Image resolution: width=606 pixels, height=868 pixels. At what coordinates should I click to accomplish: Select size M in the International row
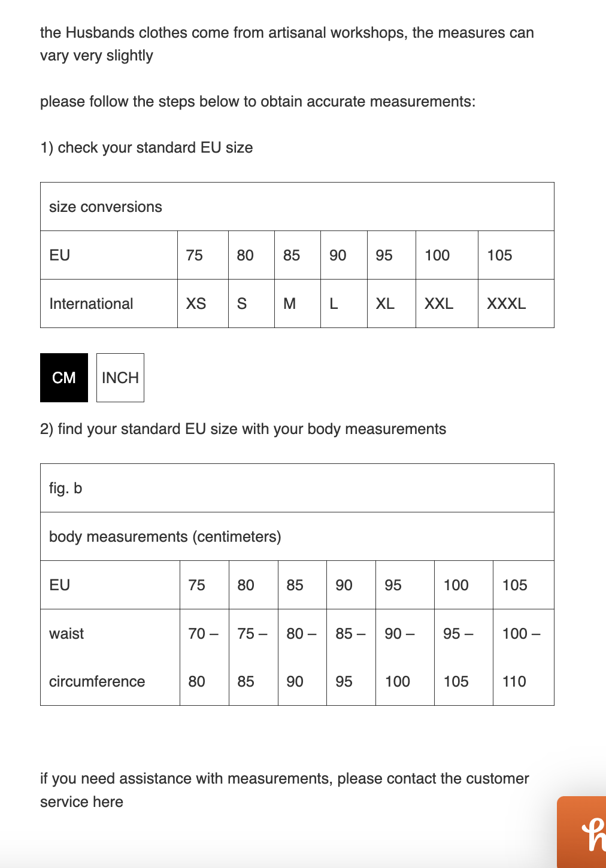click(298, 304)
